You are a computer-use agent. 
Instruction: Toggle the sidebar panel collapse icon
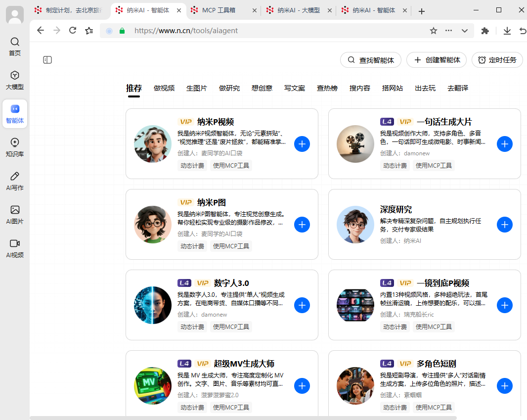pyautogui.click(x=47, y=60)
